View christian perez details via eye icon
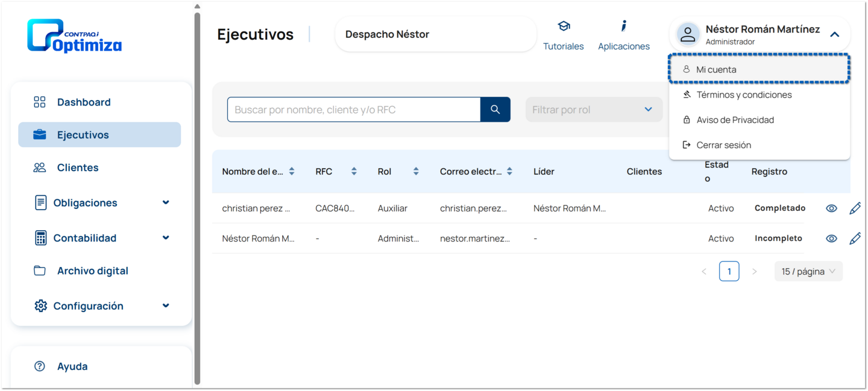This screenshot has width=868, height=391. coord(831,208)
